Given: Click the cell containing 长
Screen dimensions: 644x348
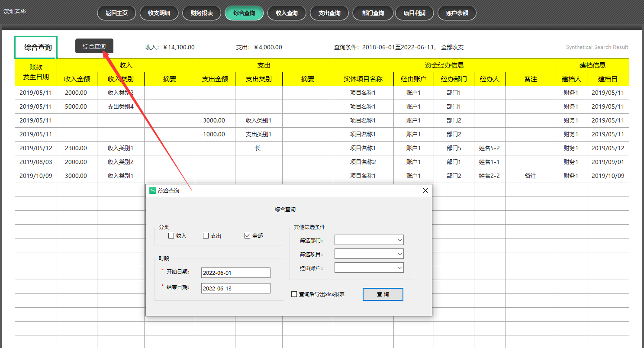Looking at the screenshot, I should [x=259, y=148].
